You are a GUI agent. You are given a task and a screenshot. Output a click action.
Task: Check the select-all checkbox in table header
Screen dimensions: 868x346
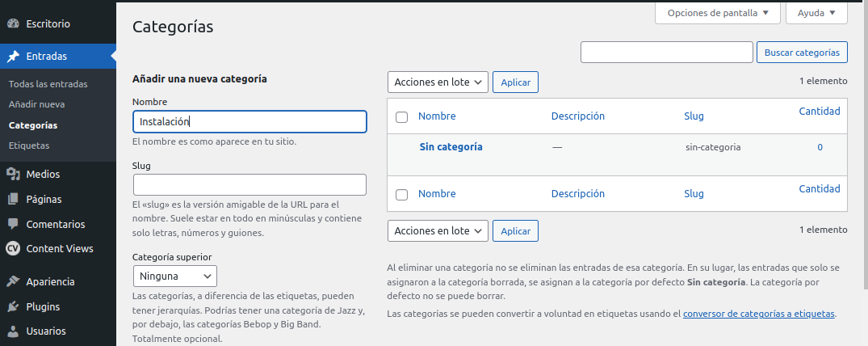401,117
